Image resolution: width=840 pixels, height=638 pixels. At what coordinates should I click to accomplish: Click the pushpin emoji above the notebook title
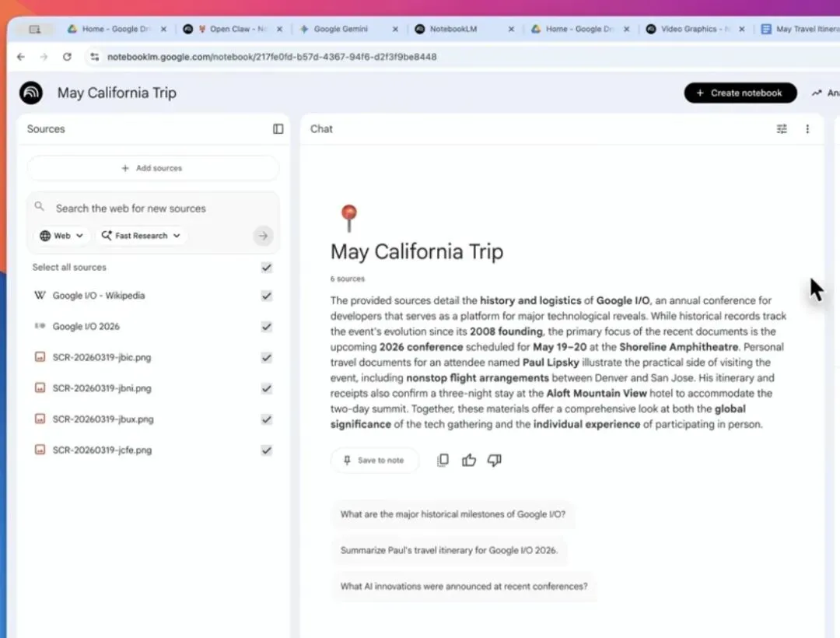point(348,218)
